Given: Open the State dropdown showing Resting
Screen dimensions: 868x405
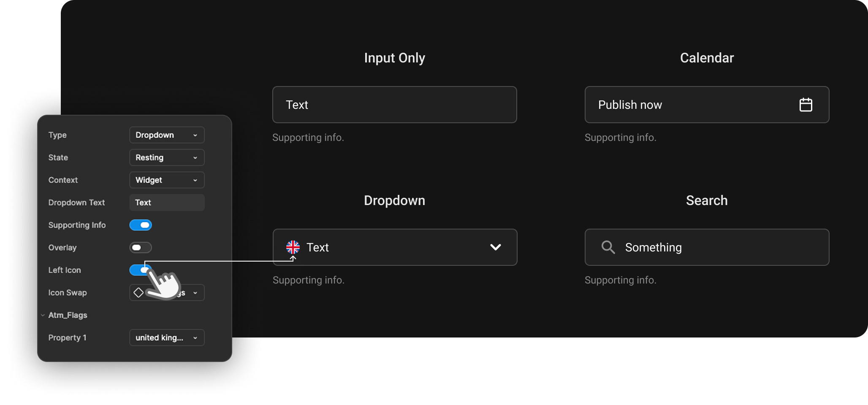Looking at the screenshot, I should pyautogui.click(x=167, y=157).
